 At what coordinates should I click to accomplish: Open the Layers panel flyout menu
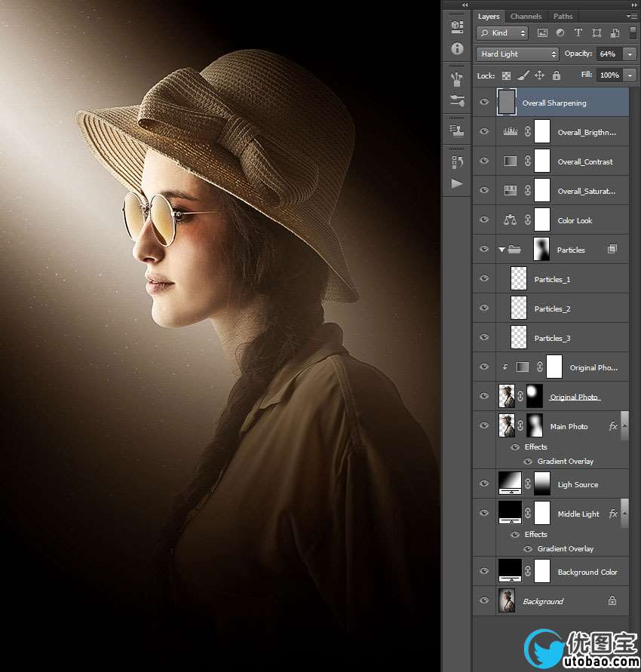(631, 16)
